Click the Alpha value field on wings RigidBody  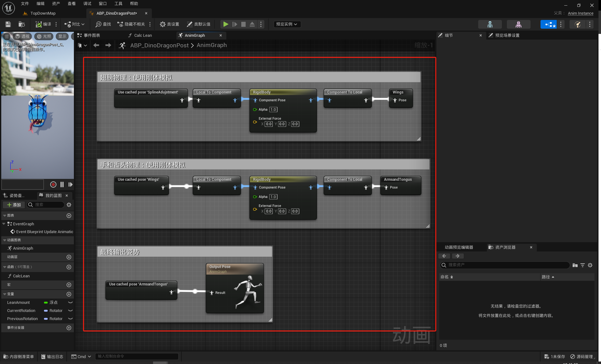pyautogui.click(x=273, y=109)
